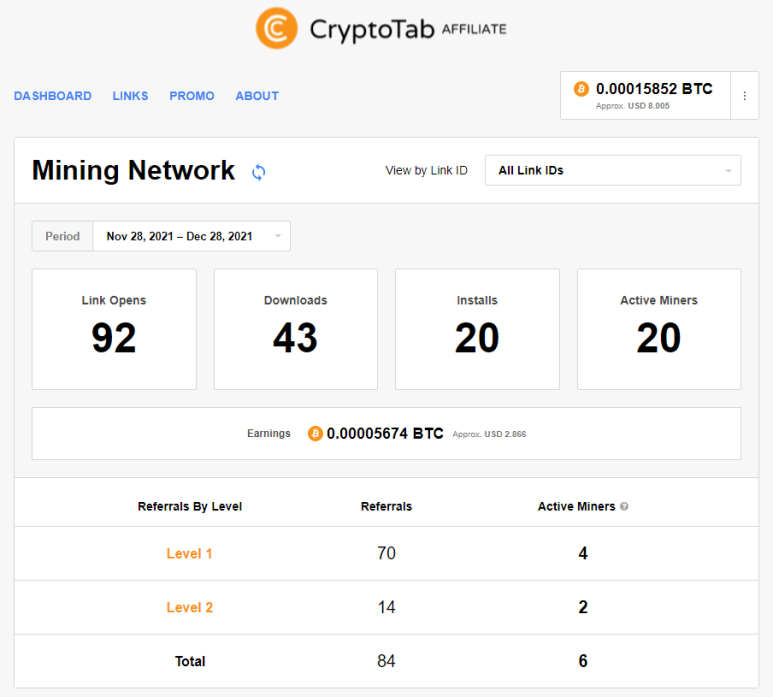Refresh the Mining Network stats

coord(258,172)
